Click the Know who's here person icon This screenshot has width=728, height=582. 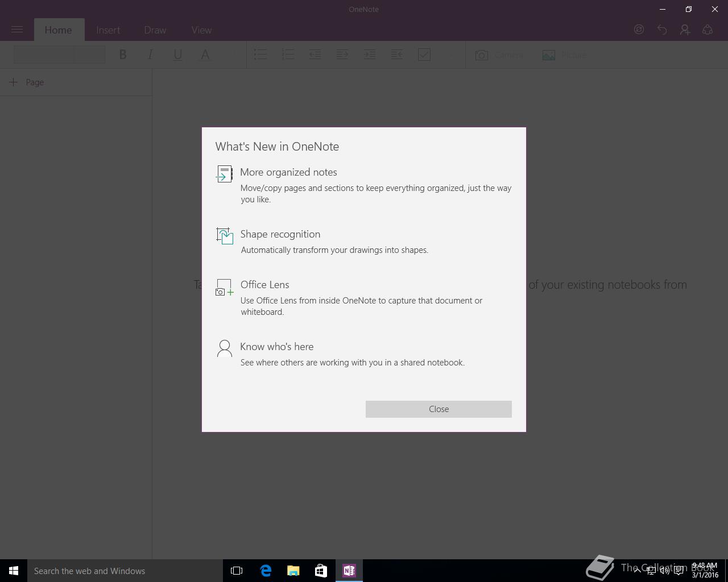coord(225,348)
